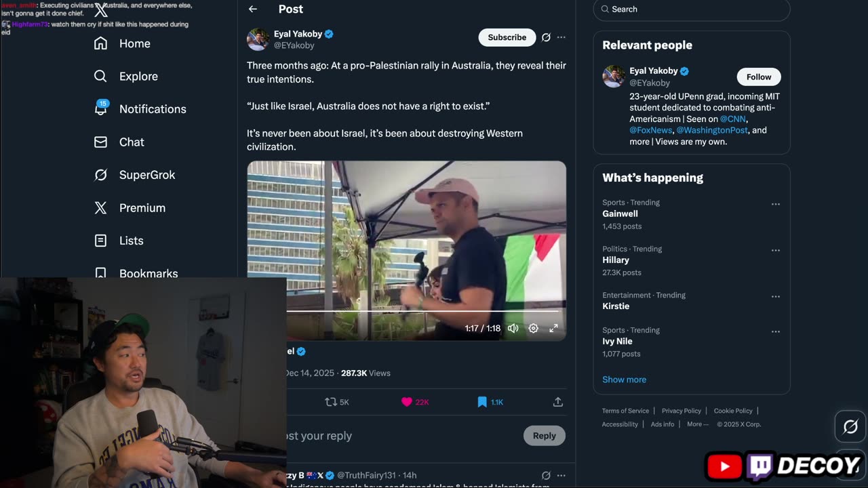Image resolution: width=868 pixels, height=488 pixels.
Task: Open more options for Gainwell trend
Action: click(x=775, y=204)
